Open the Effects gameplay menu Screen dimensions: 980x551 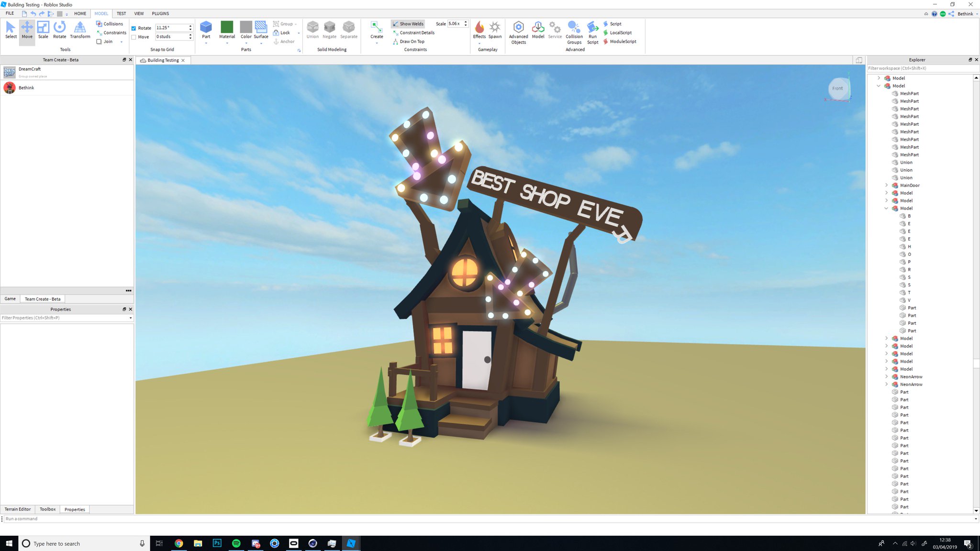(x=479, y=30)
